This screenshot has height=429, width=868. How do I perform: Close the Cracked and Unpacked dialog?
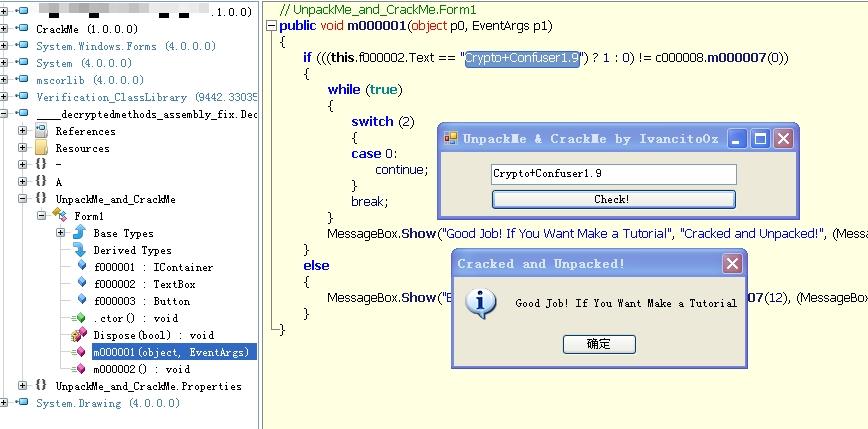[x=733, y=264]
